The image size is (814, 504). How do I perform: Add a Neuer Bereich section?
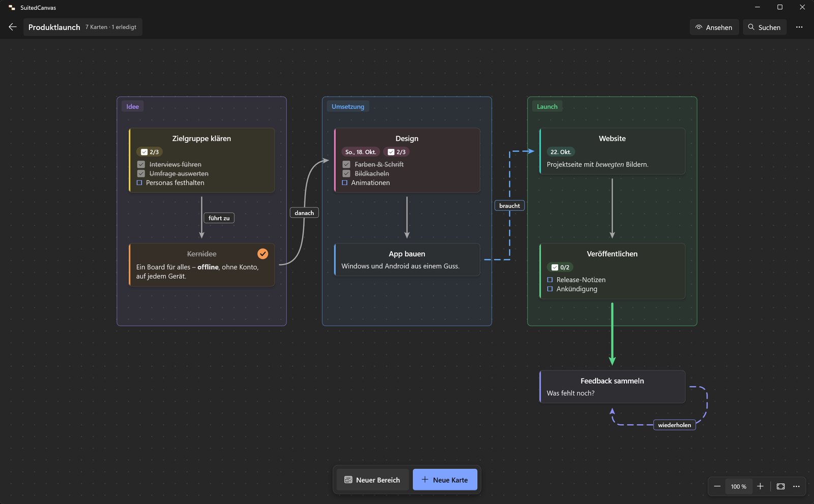[372, 480]
